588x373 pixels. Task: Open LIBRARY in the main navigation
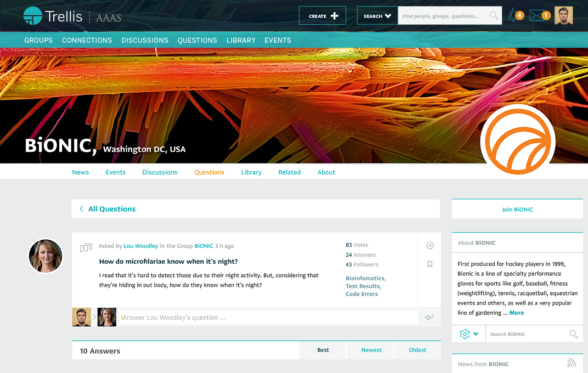point(241,40)
